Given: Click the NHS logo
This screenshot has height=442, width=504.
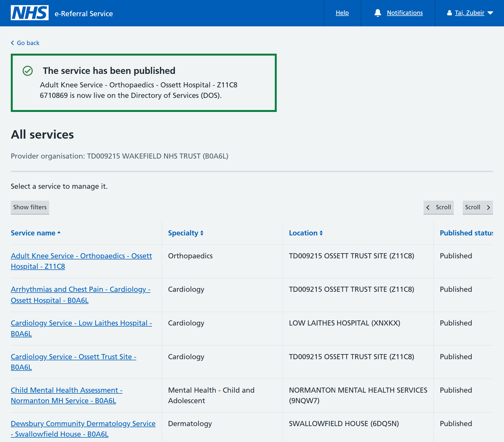Looking at the screenshot, I should coord(30,13).
